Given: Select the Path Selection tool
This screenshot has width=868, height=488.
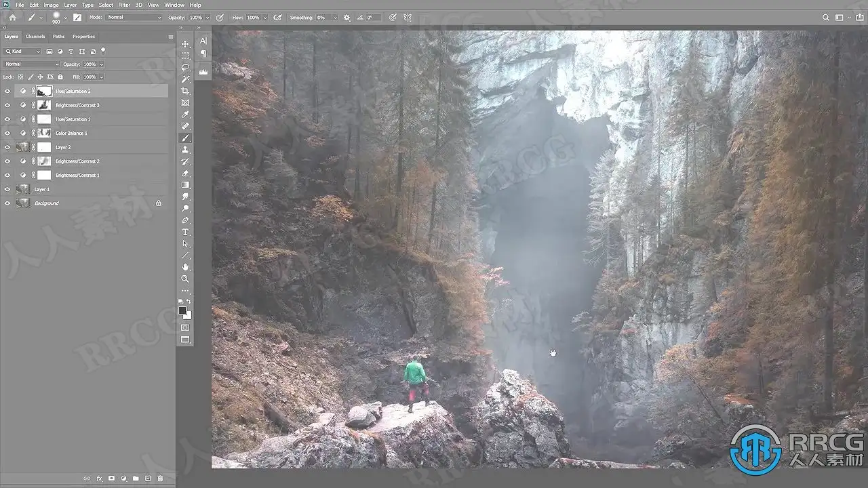Looking at the screenshot, I should [x=185, y=243].
